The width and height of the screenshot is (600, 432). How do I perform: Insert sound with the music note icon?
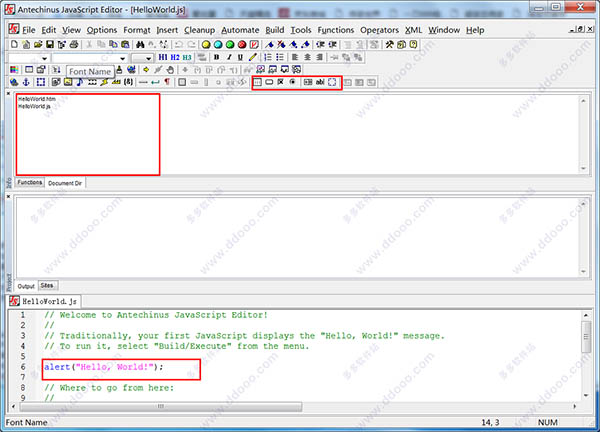(x=80, y=82)
